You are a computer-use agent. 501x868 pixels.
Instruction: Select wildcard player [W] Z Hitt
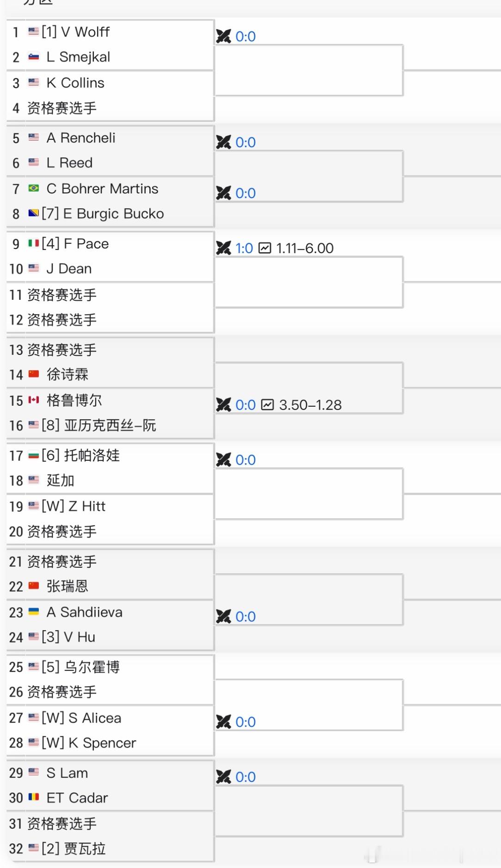point(74,507)
